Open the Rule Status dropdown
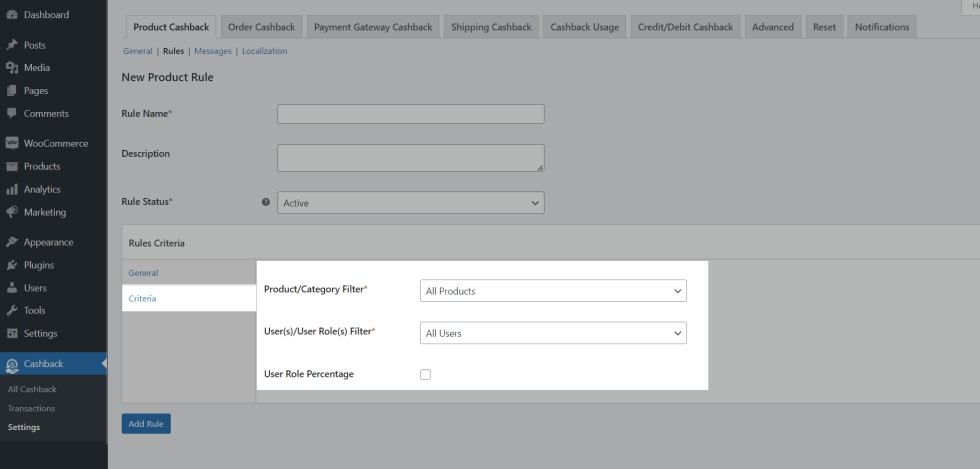The height and width of the screenshot is (469, 980). click(x=410, y=203)
